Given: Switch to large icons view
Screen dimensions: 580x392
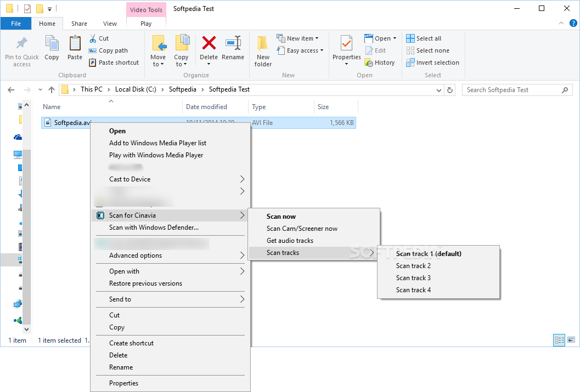Looking at the screenshot, I should click(571, 340).
